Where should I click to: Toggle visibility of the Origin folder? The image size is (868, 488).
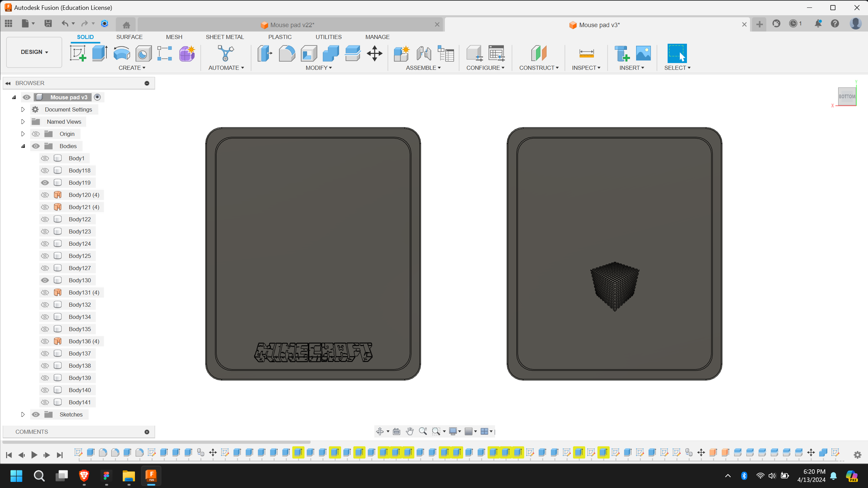click(x=36, y=134)
